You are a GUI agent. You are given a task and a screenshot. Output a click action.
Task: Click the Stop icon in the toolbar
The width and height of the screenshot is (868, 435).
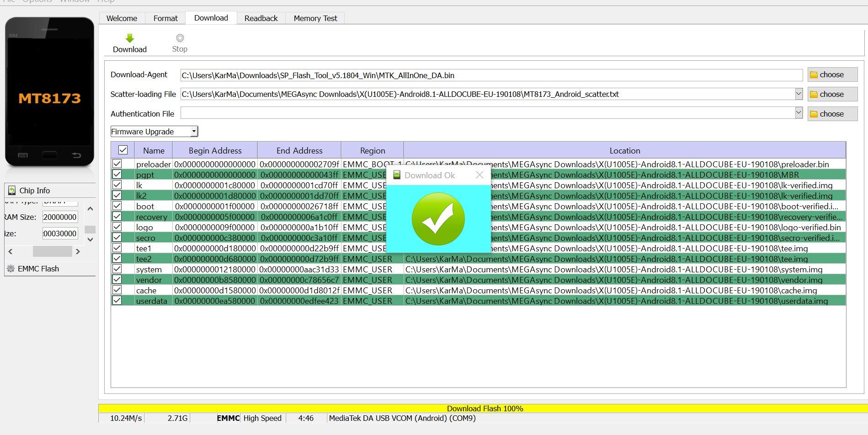[179, 38]
